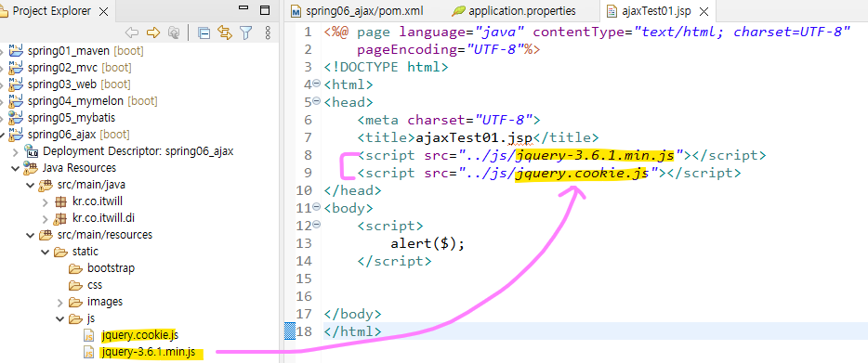Click the spring01_maven project icon

(x=16, y=51)
